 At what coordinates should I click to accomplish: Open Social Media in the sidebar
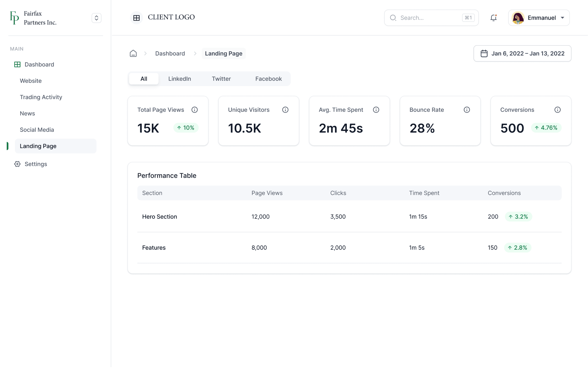click(x=37, y=130)
